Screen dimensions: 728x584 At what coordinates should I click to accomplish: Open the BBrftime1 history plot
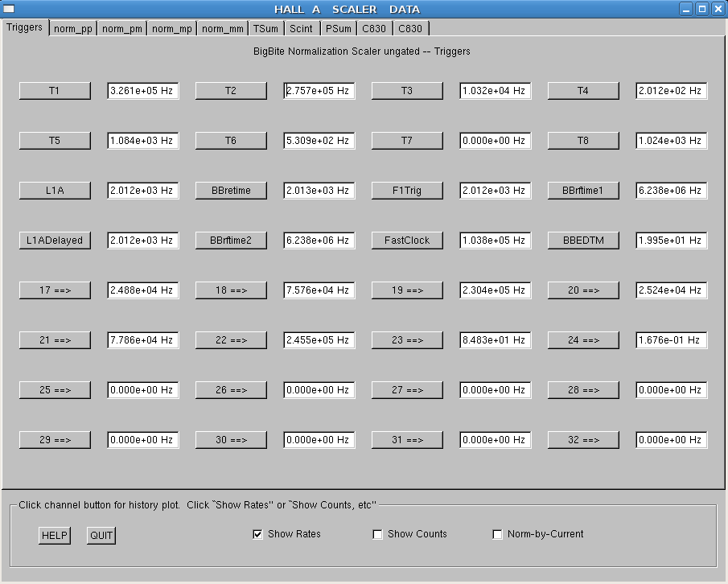[583, 191]
